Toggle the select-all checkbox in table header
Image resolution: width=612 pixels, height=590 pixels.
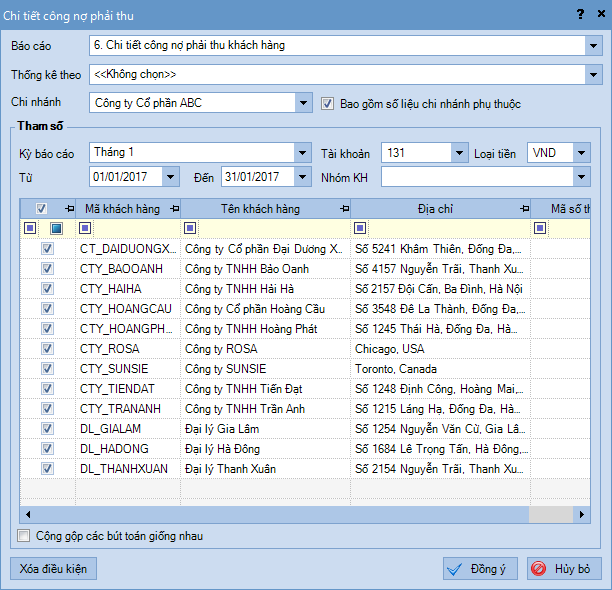coord(42,208)
